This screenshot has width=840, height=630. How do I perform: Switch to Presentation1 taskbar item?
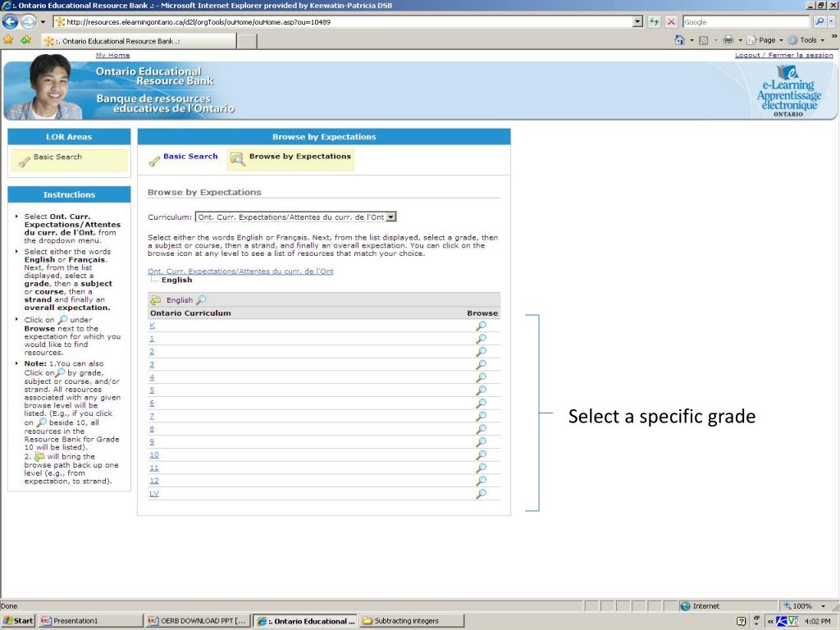coord(90,621)
